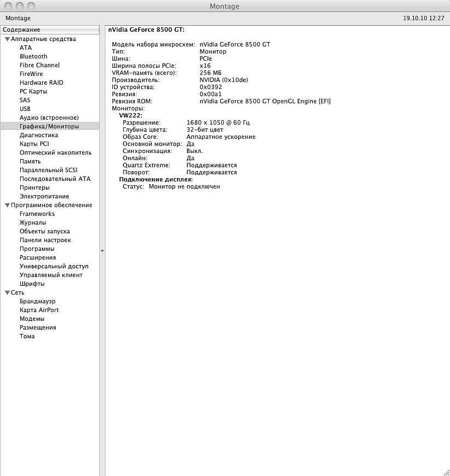Click the Montage label under title bar
450x476 pixels.
click(18, 18)
